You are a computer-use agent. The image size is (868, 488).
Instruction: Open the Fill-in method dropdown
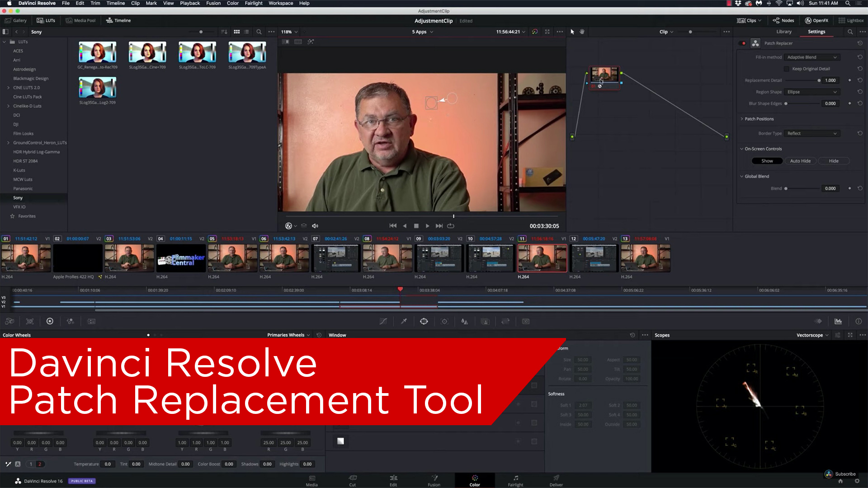812,57
